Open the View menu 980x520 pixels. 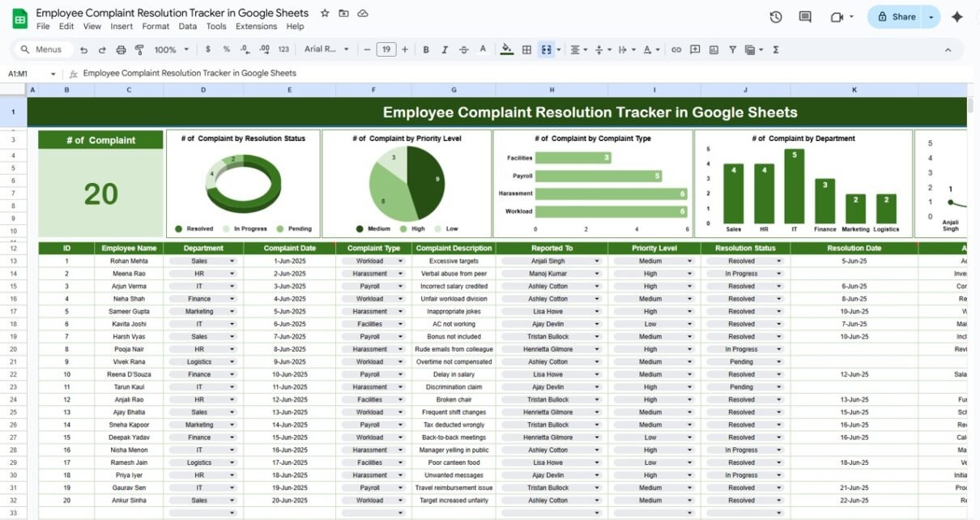92,26
